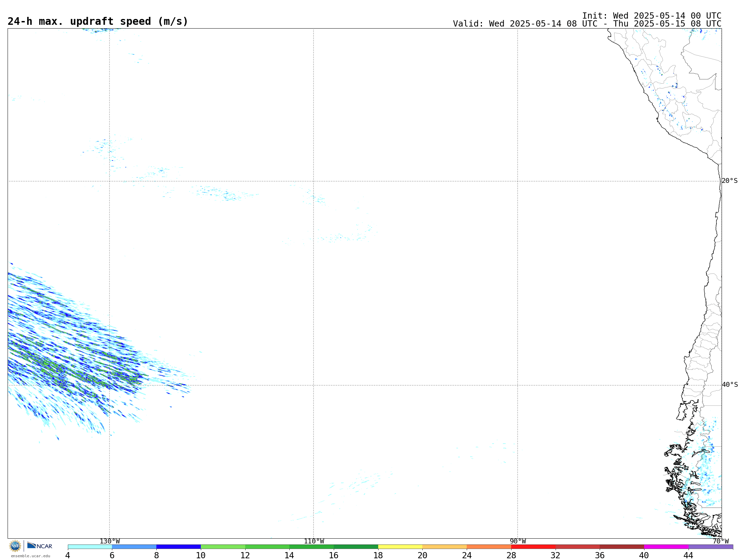Screen dimensions: 744x560
Task: Click the dark blue 8-10 colorbar swatch
Action: pyautogui.click(x=178, y=547)
